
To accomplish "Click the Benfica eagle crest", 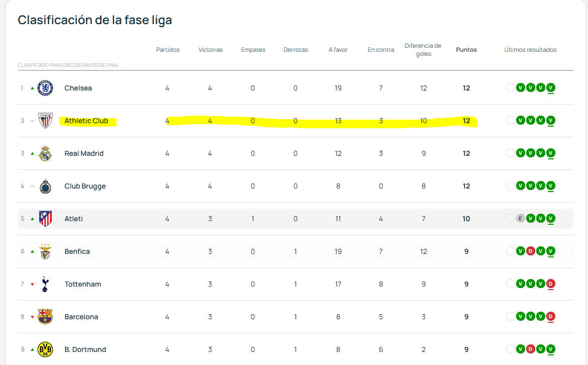I will tap(45, 251).
